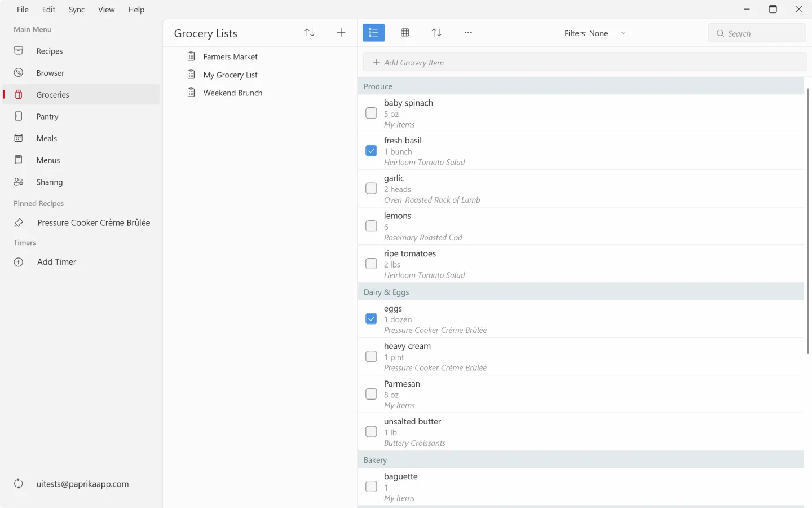Image resolution: width=812 pixels, height=508 pixels.
Task: Select My Grocery List
Action: click(260, 75)
